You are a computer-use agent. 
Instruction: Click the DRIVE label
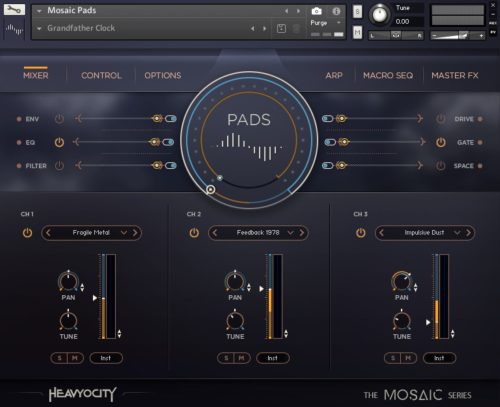coord(464,119)
